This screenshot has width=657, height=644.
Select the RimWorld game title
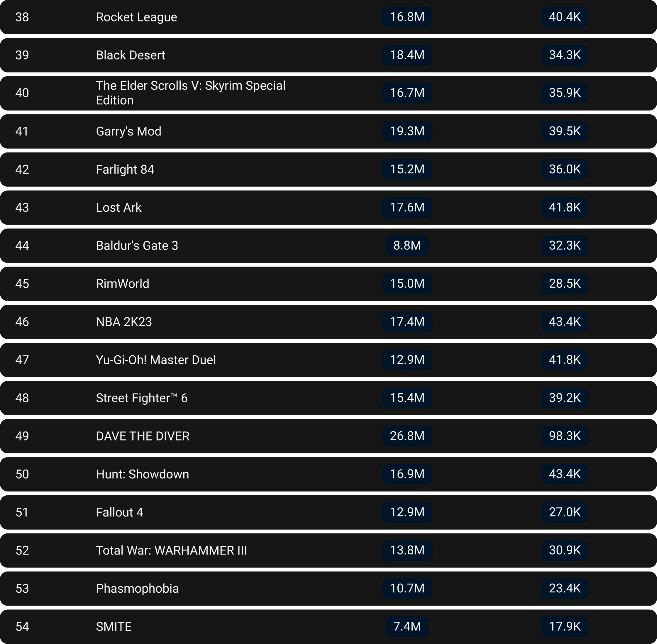(x=123, y=284)
